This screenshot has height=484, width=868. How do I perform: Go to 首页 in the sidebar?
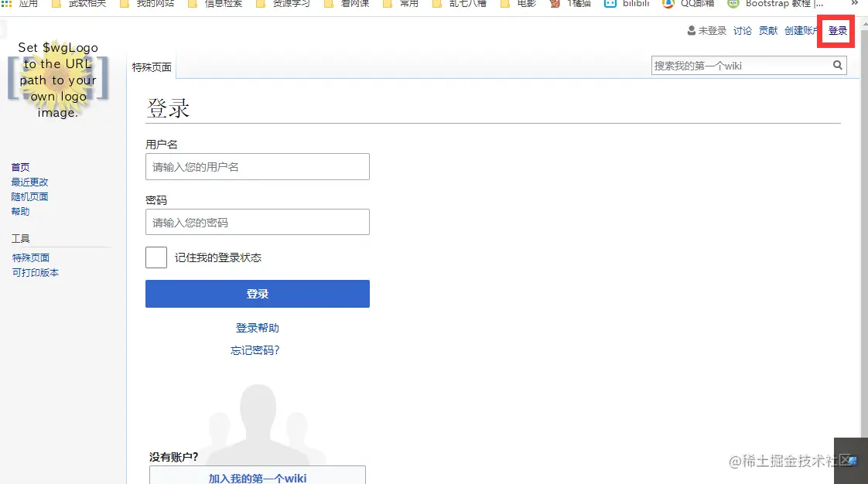click(20, 167)
